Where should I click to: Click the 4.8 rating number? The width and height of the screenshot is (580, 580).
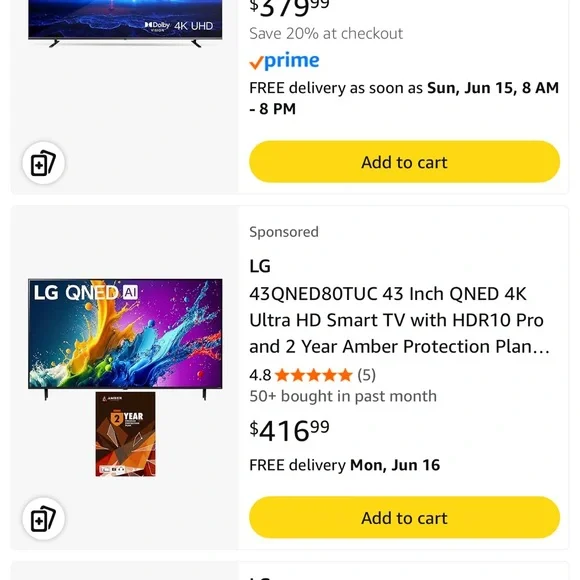coord(260,375)
